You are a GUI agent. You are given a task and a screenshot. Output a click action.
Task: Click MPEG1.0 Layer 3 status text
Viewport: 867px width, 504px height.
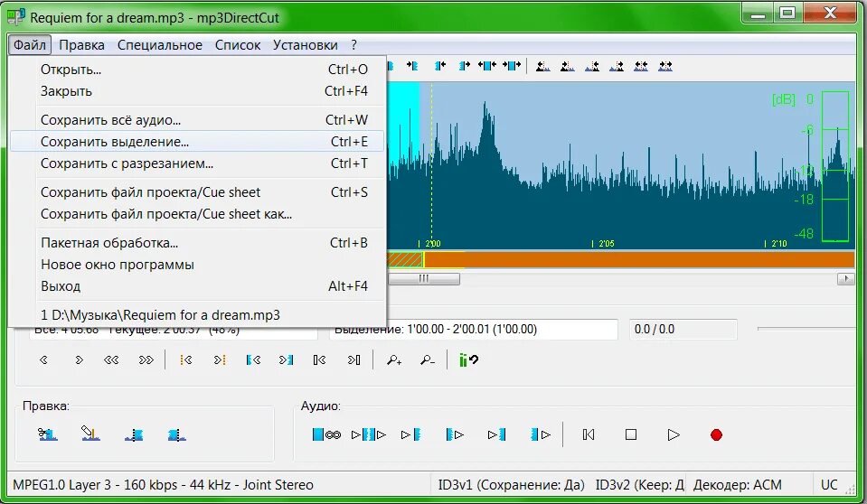click(x=163, y=485)
